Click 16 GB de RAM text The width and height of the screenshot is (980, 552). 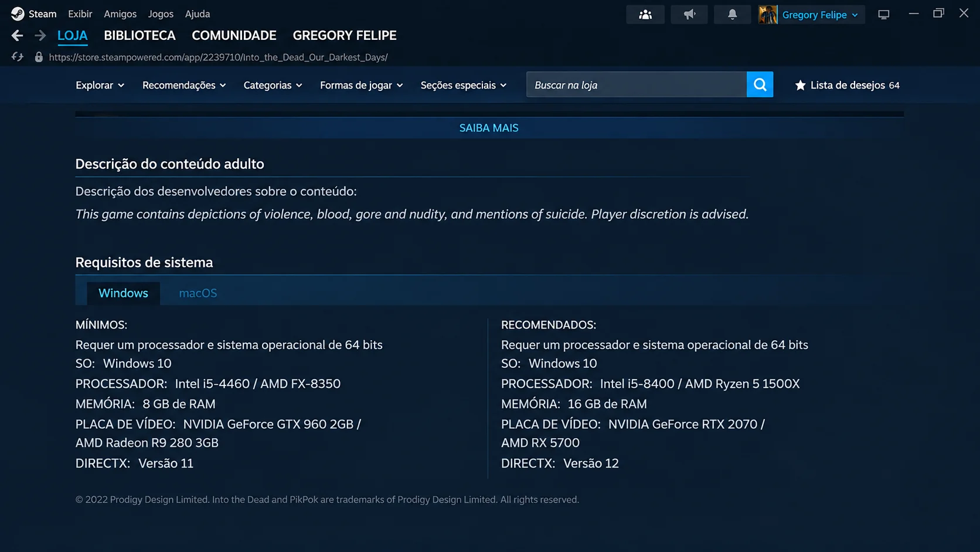click(607, 404)
